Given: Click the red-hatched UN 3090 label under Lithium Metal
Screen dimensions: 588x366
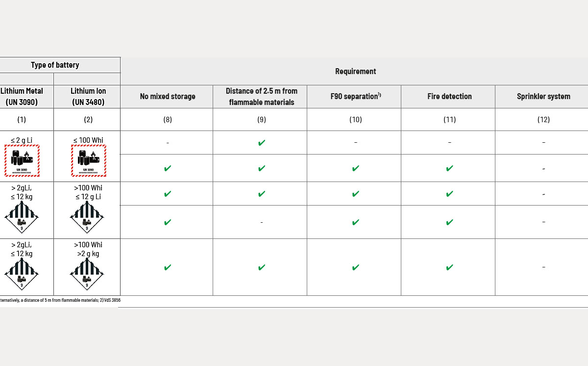Looking at the screenshot, I should pyautogui.click(x=22, y=160).
